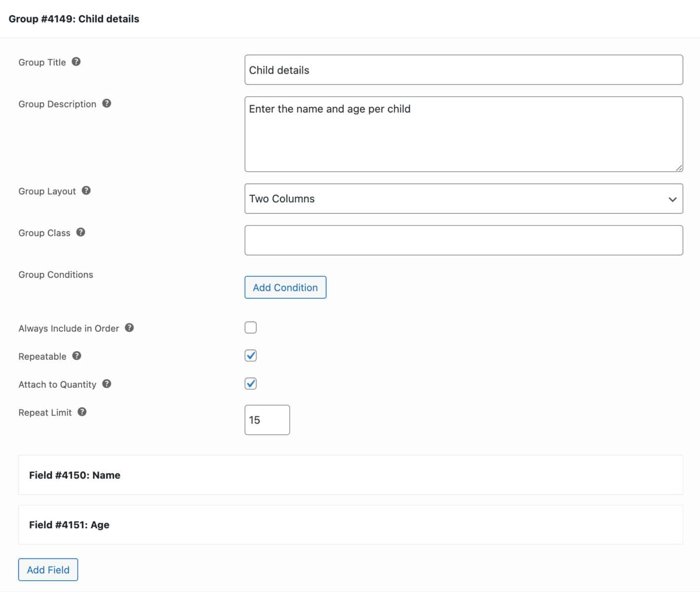Click the Add Condition button
Image resolution: width=700 pixels, height=592 pixels.
coord(285,288)
